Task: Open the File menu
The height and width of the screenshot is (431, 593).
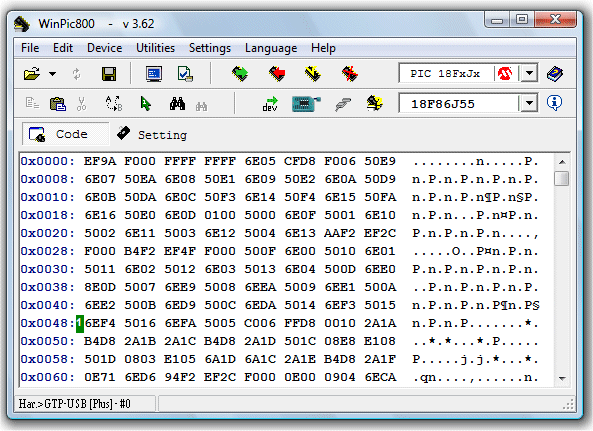Action: point(30,48)
